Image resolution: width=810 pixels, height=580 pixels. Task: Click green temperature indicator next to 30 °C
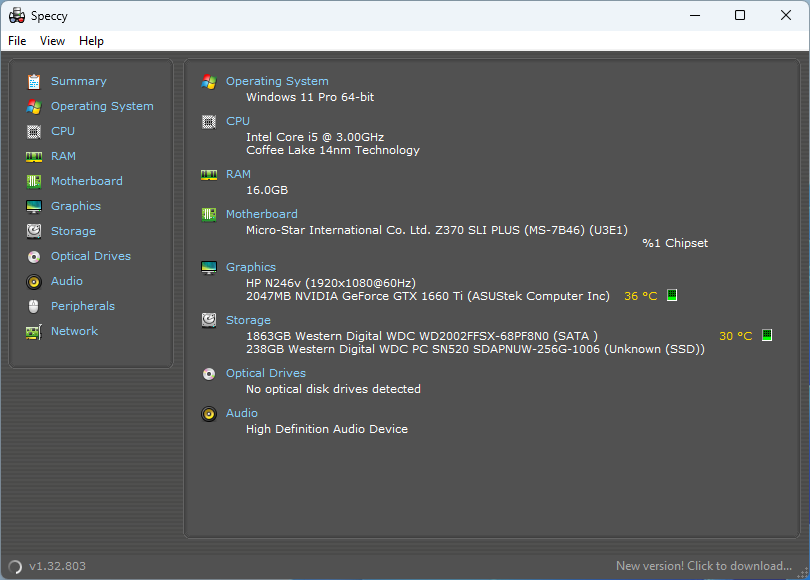click(767, 335)
